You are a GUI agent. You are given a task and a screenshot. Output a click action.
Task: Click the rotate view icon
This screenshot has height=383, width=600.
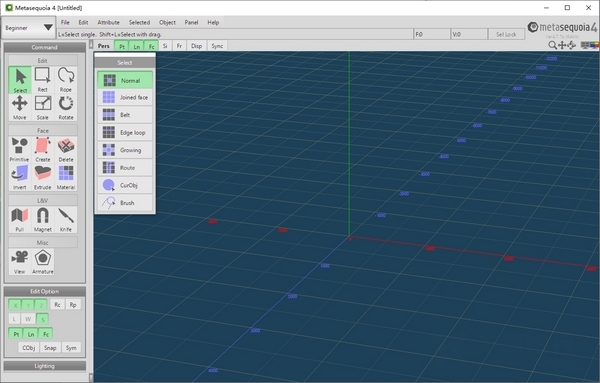(x=571, y=45)
